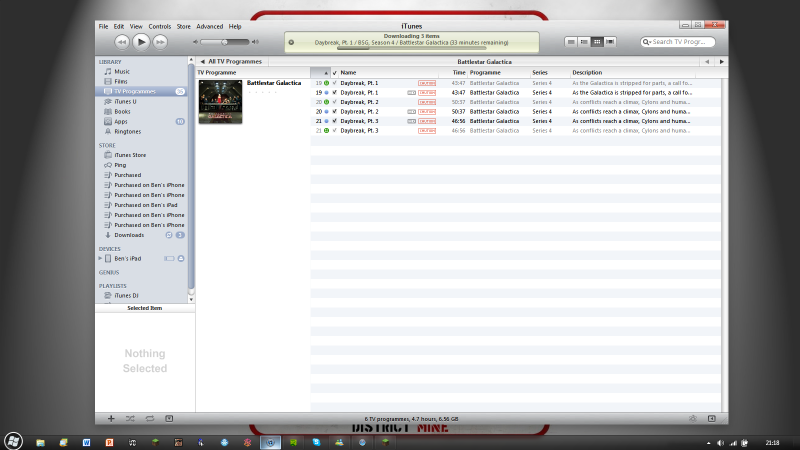Add a new playlist with the plus button
The image size is (800, 450).
(x=111, y=418)
